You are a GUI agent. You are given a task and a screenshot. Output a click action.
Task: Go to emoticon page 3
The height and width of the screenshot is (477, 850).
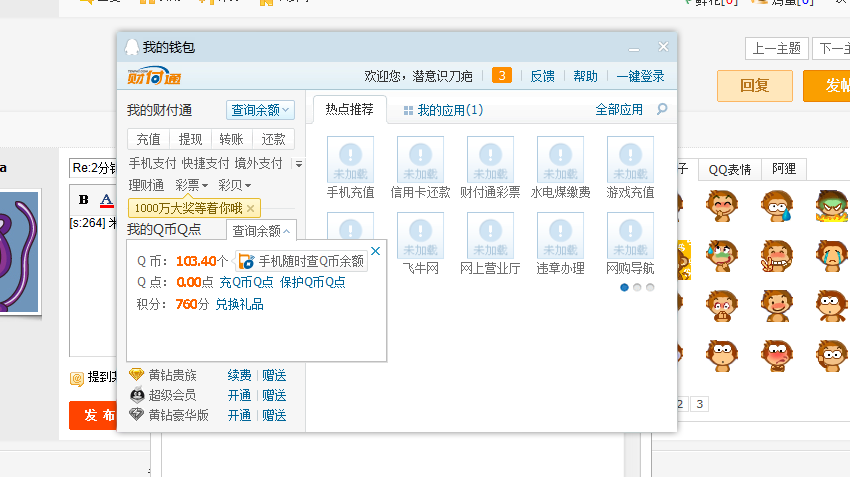click(700, 404)
